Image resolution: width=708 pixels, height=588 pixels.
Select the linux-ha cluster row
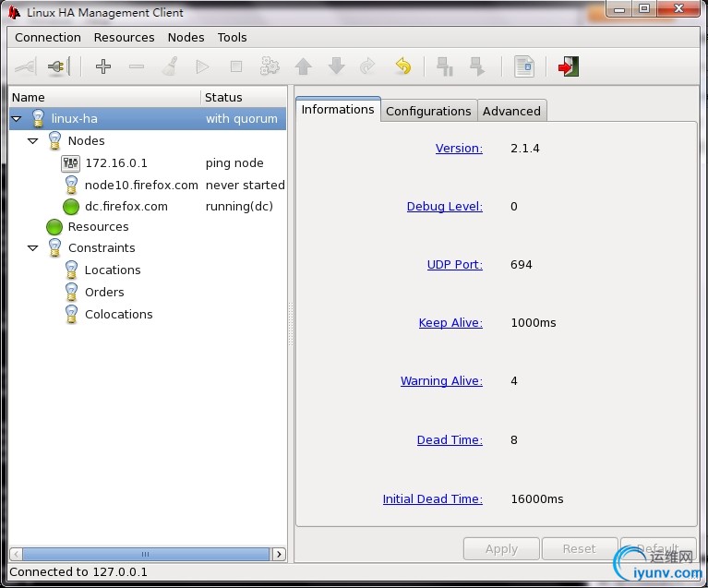(148, 119)
